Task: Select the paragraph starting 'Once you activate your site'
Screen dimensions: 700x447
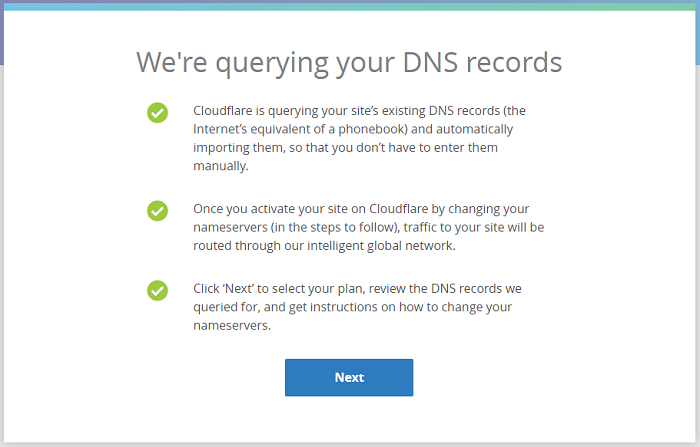Action: coord(369,227)
